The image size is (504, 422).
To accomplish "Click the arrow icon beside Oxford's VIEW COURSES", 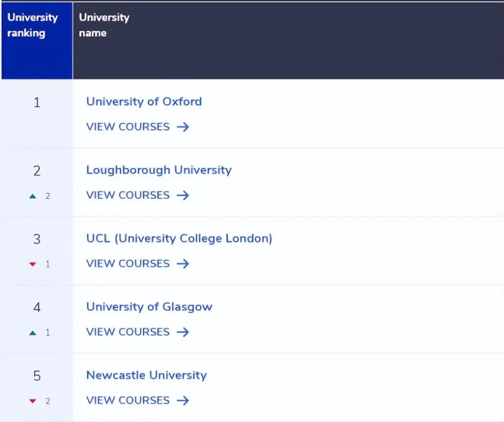I will (184, 126).
